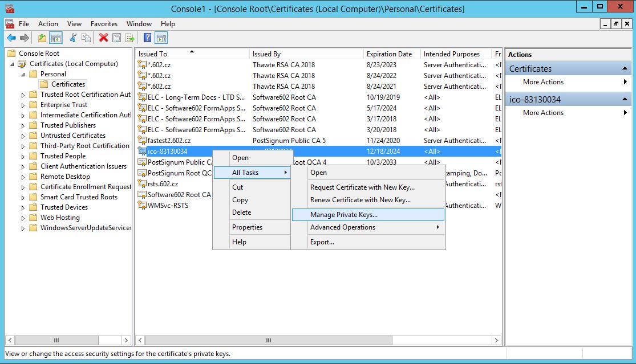This screenshot has width=636, height=364.
Task: Toggle Show/Hide Console Tree toolbar icon
Action: point(56,38)
